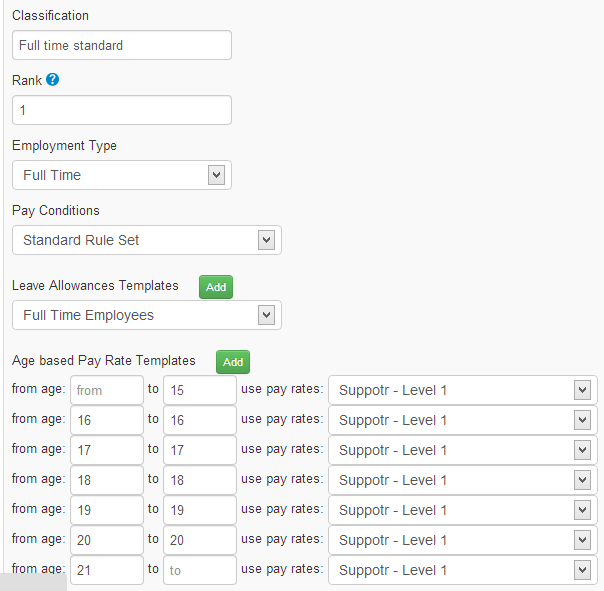Add a Leave Allowances Template
This screenshot has height=591, width=604.
point(216,287)
